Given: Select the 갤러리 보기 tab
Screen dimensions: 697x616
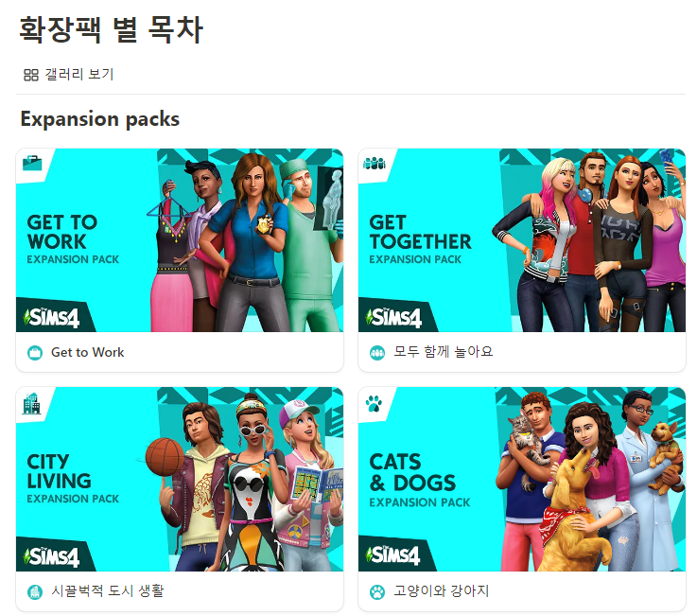Looking at the screenshot, I should 69,74.
